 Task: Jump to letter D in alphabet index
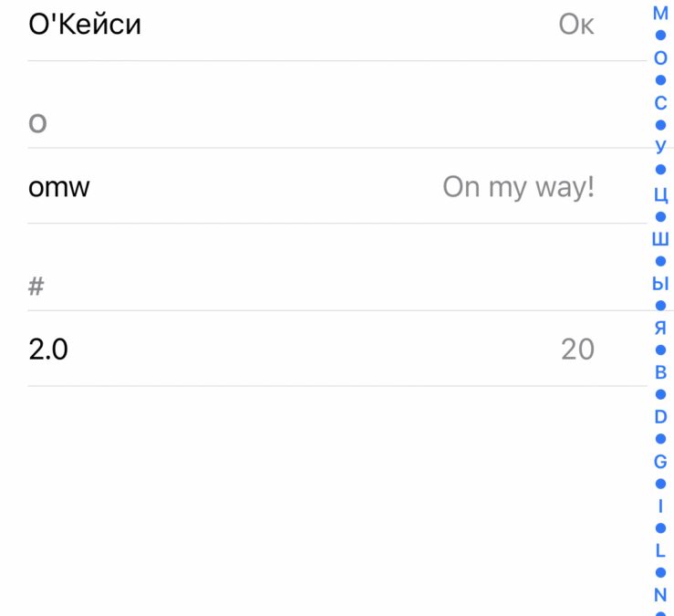[660, 417]
